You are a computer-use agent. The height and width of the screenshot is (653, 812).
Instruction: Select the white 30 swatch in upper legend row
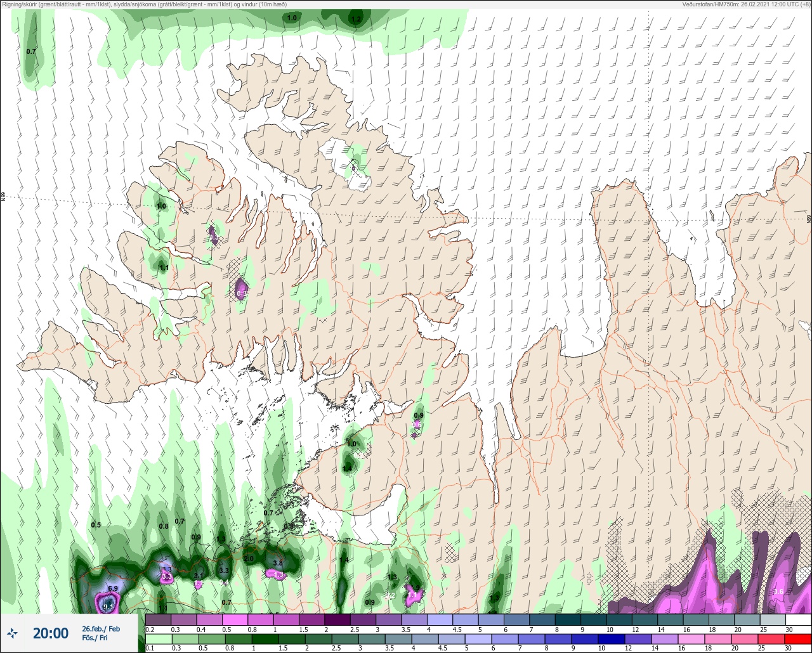(798, 619)
